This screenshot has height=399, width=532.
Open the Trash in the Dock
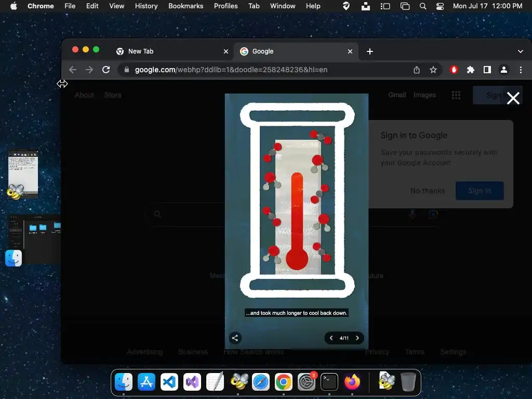(x=408, y=382)
